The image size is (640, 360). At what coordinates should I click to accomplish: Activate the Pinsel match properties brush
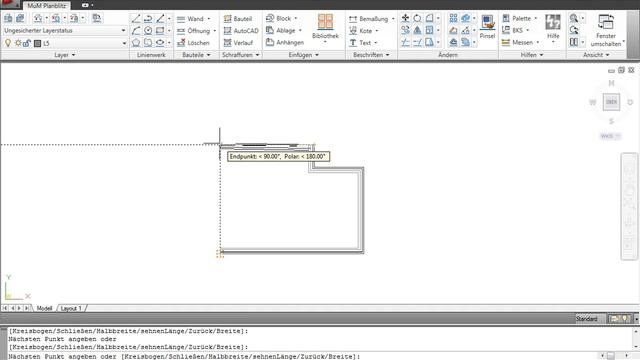[x=487, y=27]
